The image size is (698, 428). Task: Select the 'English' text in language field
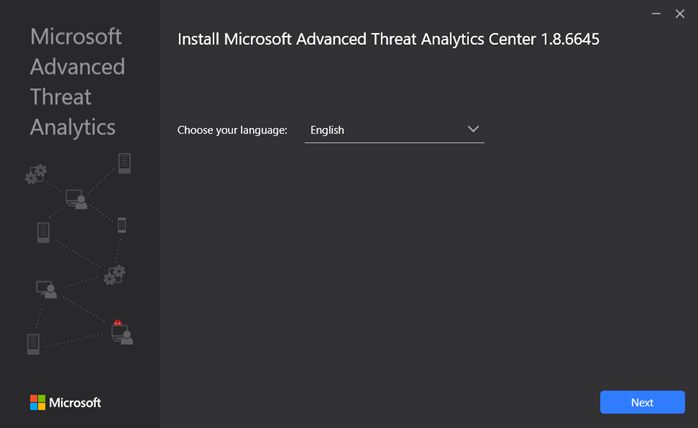tap(327, 130)
